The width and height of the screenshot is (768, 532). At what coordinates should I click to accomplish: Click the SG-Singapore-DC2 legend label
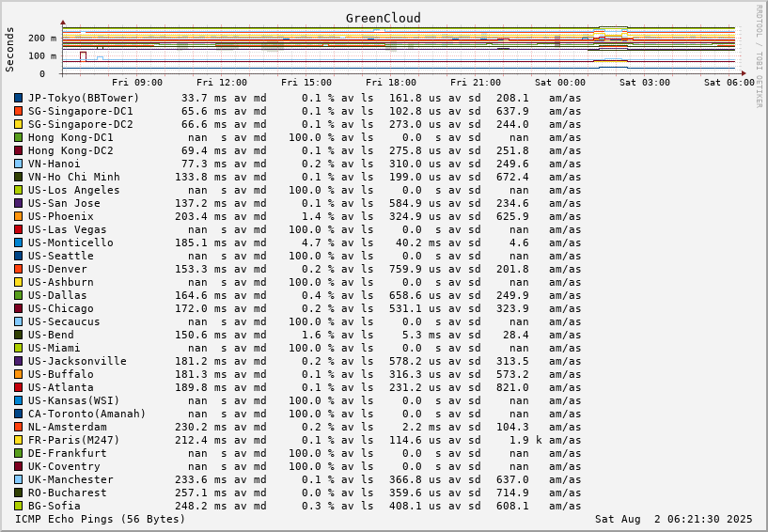coord(80,124)
